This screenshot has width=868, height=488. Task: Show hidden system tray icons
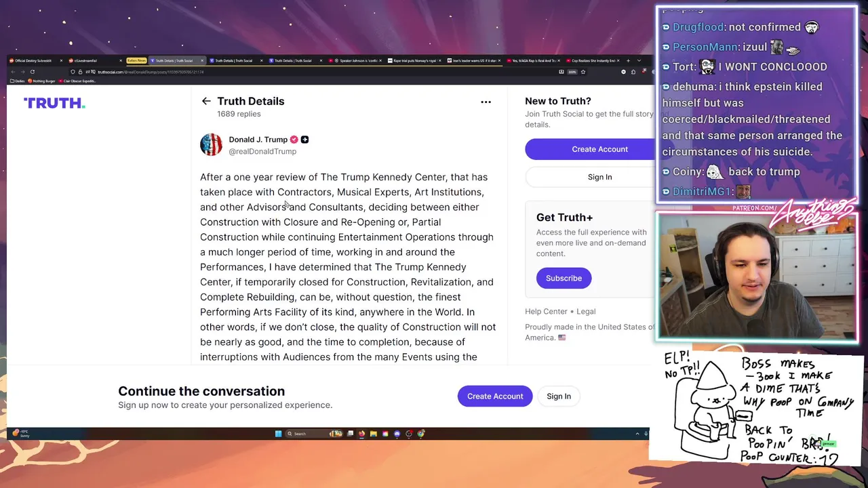637,434
